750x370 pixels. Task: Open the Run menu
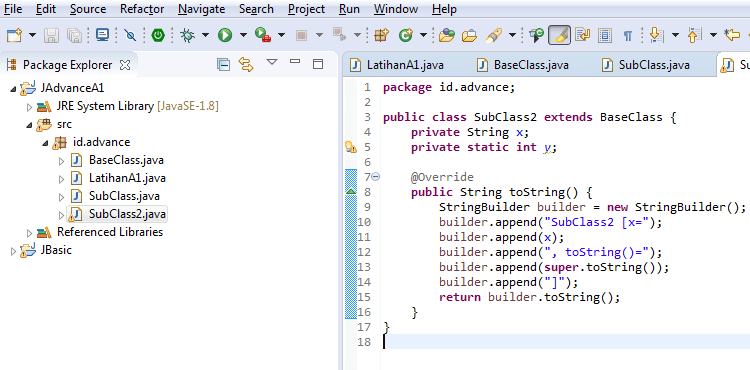pos(349,9)
